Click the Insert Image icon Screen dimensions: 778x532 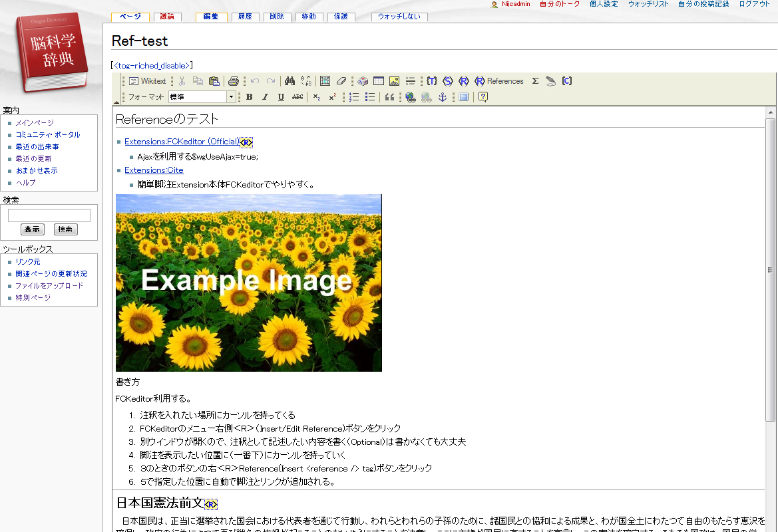[394, 81]
